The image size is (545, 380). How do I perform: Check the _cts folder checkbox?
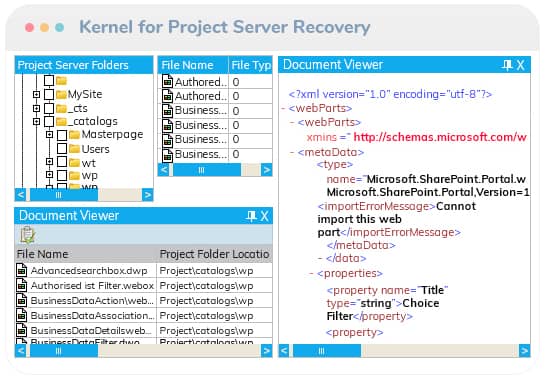click(49, 108)
